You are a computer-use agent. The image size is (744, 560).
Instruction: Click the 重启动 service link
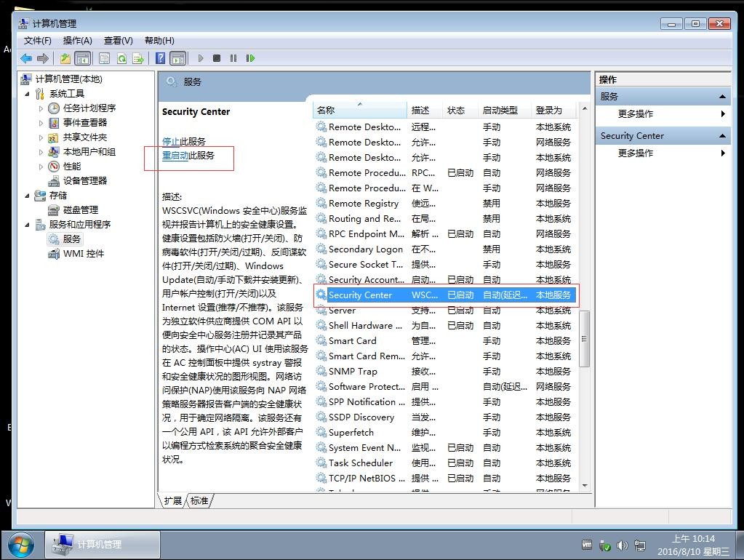pyautogui.click(x=175, y=156)
